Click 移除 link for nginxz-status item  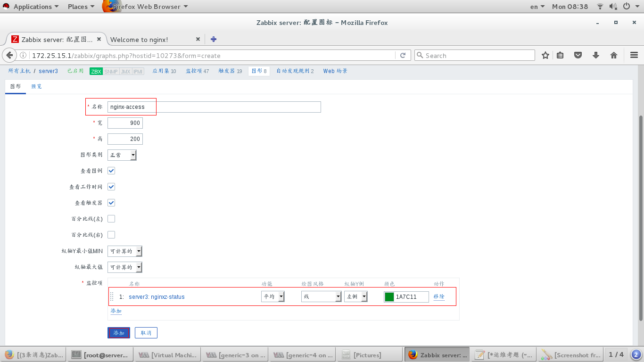click(439, 296)
